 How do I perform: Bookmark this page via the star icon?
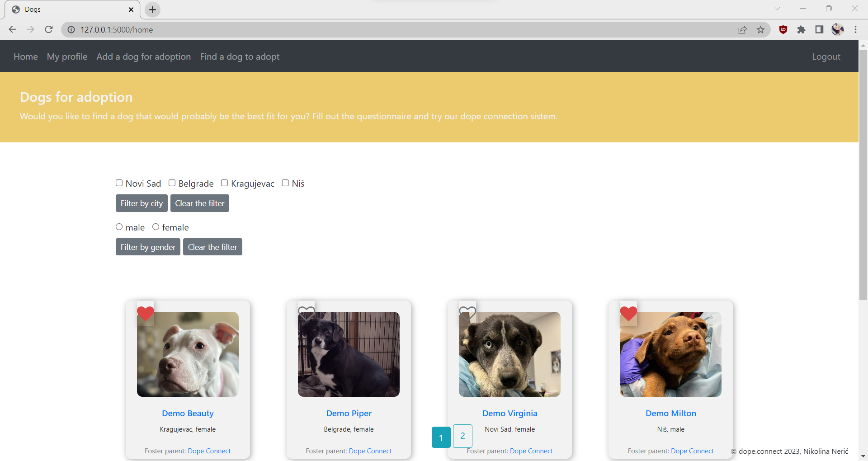(761, 29)
